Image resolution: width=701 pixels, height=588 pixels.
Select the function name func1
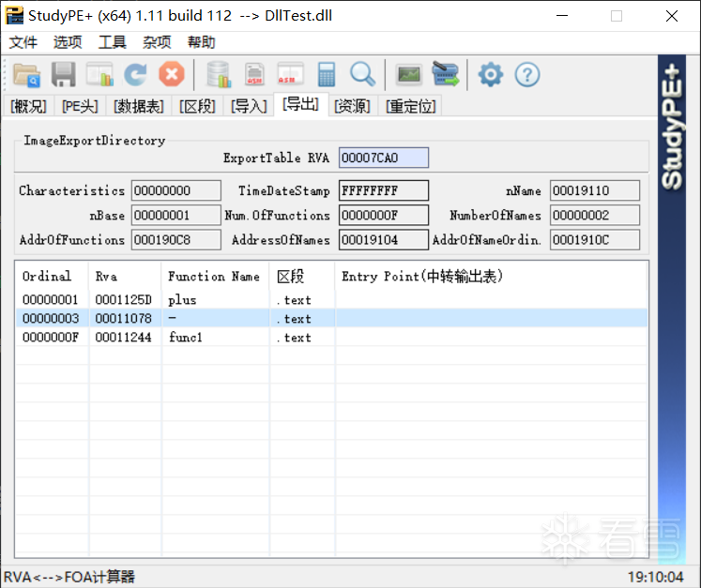click(185, 338)
